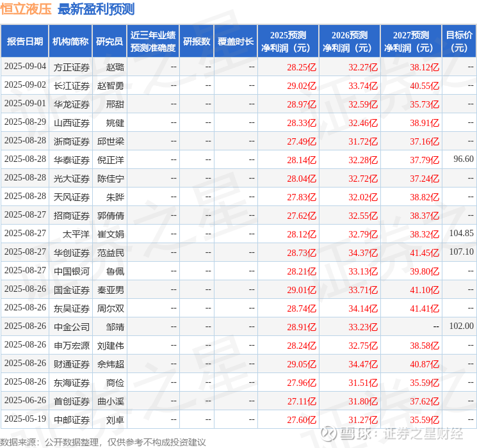Click 2027 profit value 41.45亿
This screenshot has height=448, width=477.
click(424, 253)
